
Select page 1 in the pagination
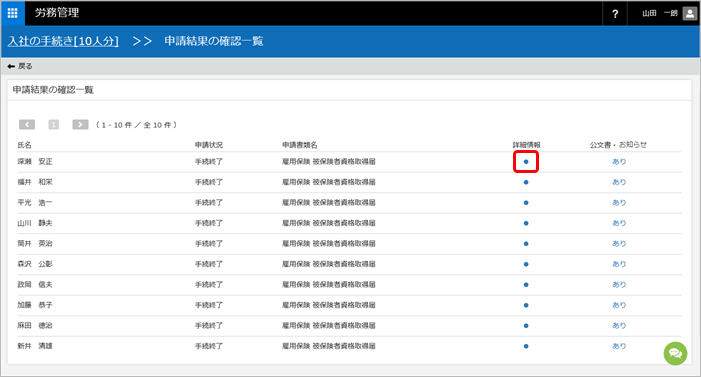tap(54, 125)
